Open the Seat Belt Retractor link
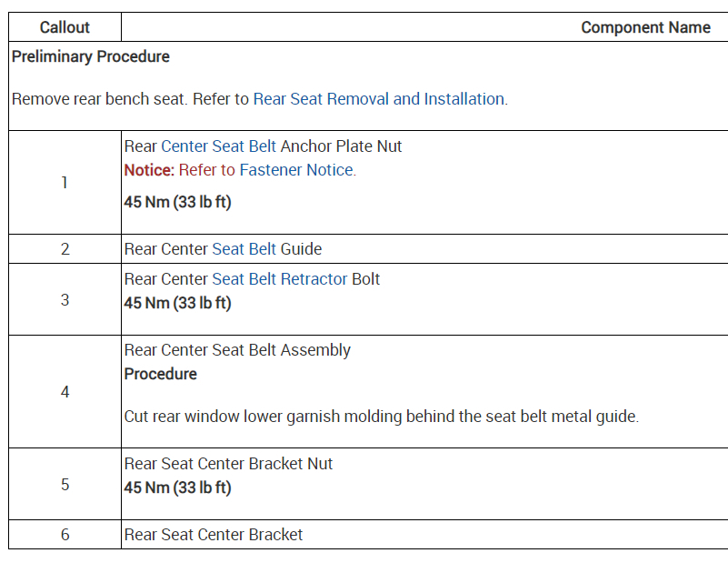Screen dimensions: 728x563 (x=279, y=279)
